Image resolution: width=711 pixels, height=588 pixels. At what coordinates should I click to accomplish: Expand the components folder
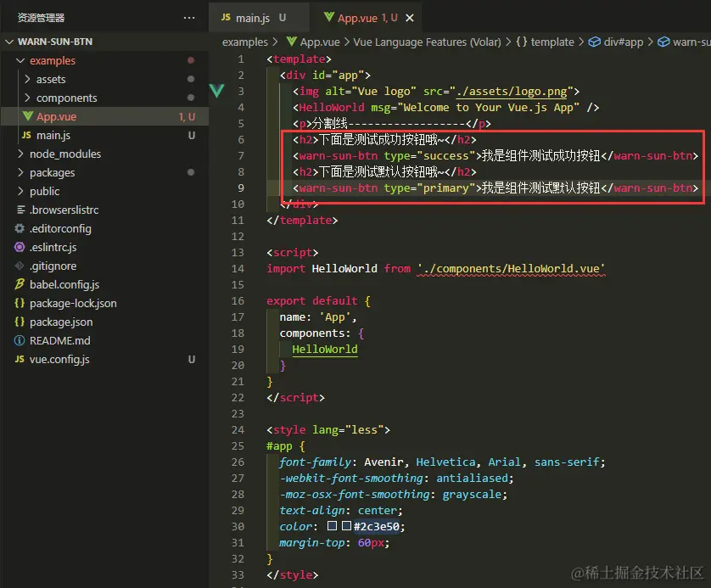tap(28, 98)
